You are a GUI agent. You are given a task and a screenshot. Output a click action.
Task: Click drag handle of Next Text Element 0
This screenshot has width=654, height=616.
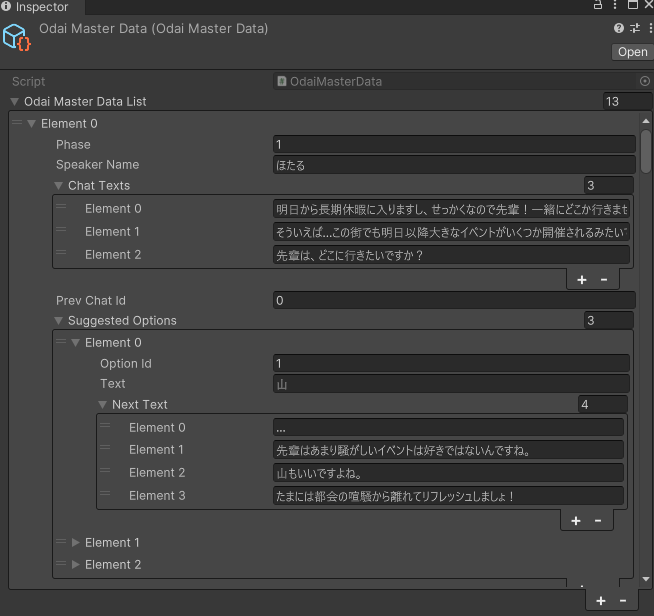coord(105,425)
